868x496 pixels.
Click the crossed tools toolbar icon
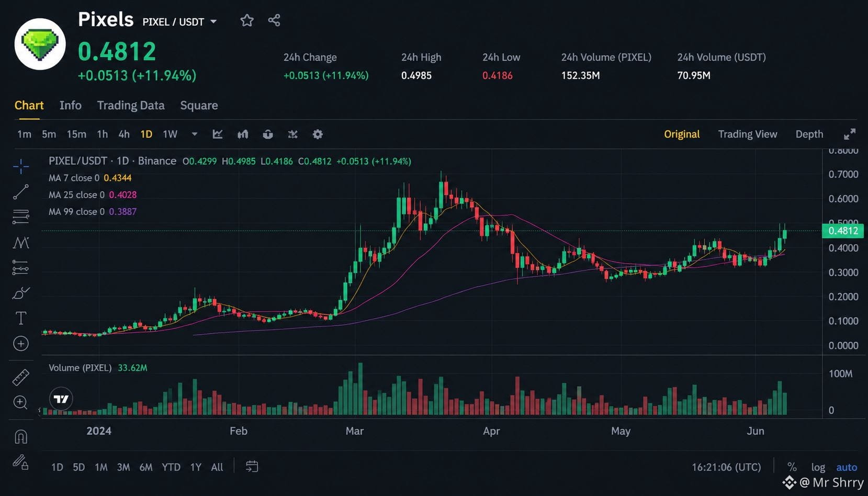[293, 134]
